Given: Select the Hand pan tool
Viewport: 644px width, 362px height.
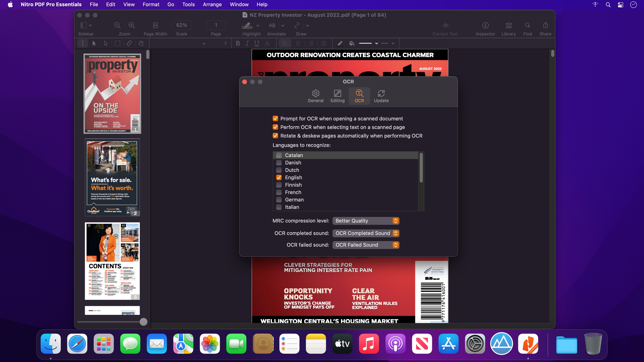Looking at the screenshot, I should tap(141, 43).
